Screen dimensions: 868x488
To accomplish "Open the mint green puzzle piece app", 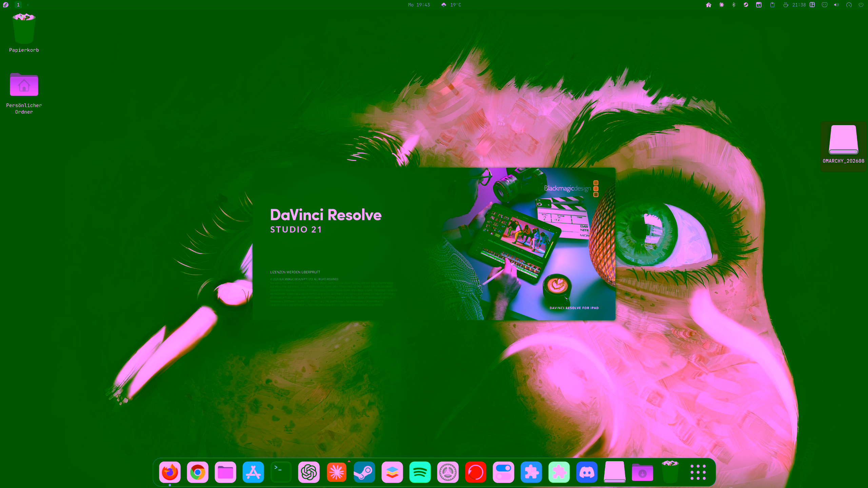I will click(x=559, y=472).
